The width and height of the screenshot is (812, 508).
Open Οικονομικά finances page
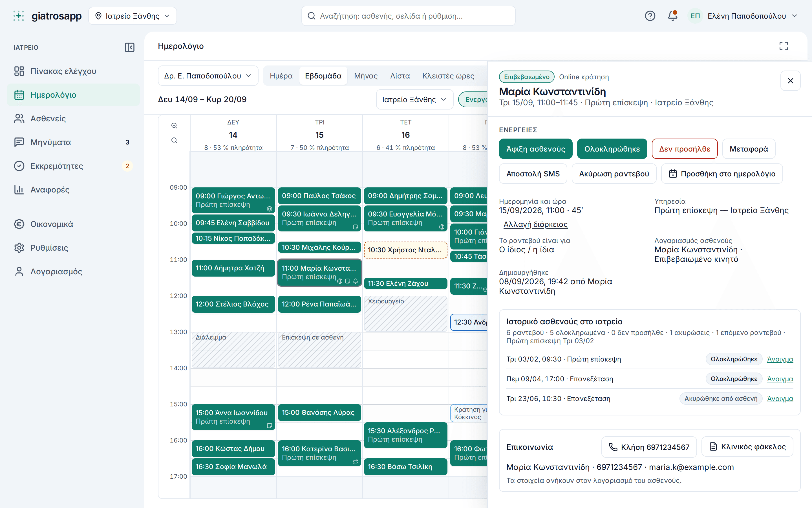pyautogui.click(x=73, y=224)
